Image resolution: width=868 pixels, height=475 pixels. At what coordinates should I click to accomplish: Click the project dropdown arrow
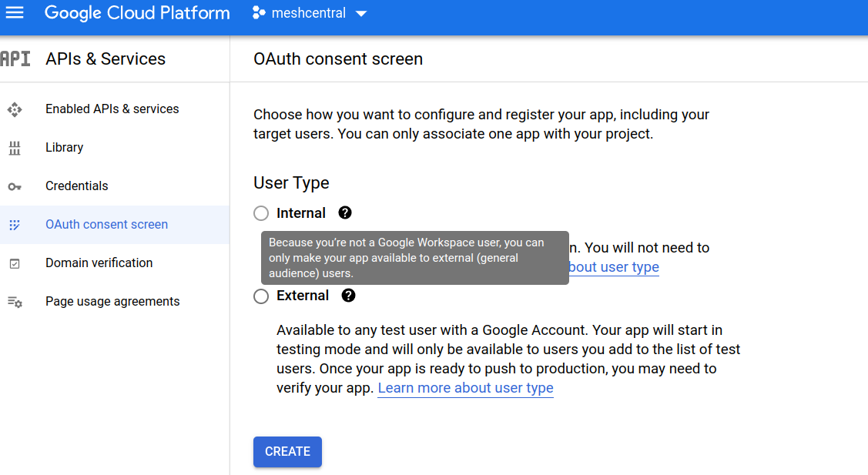(361, 14)
